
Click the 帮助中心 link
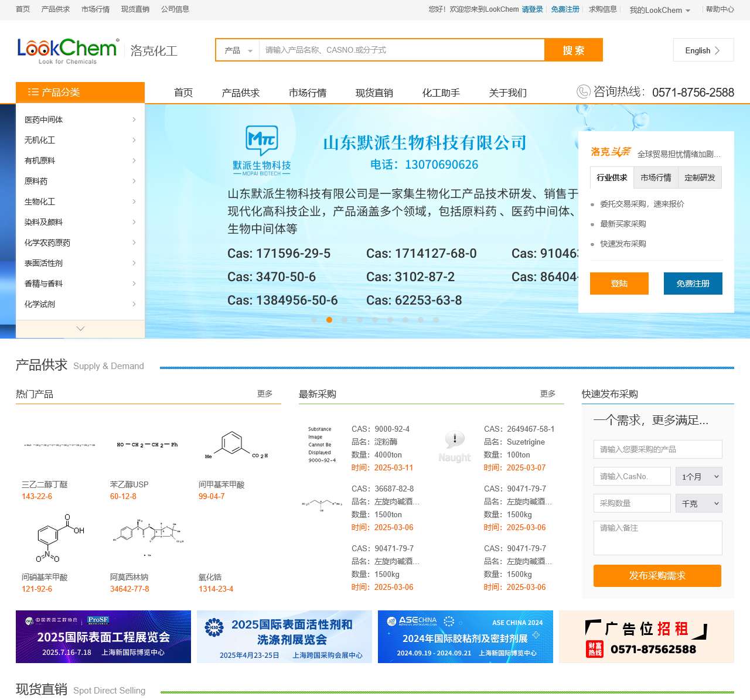coord(720,9)
